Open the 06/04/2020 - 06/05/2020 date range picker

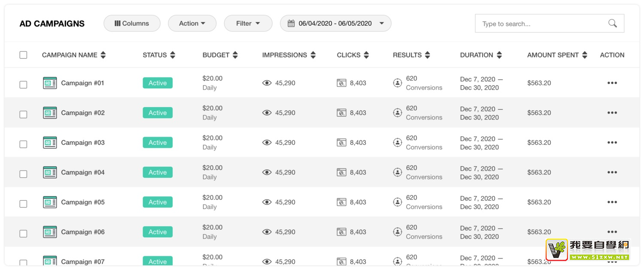coord(335,24)
